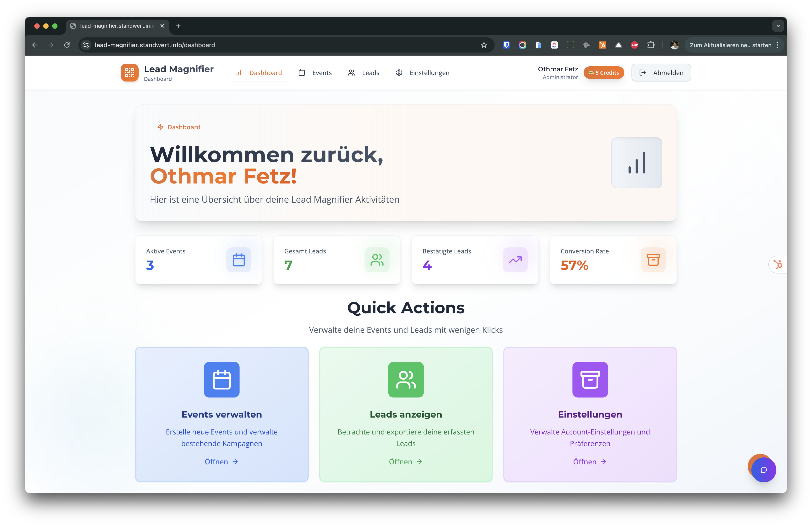The image size is (812, 526).
Task: Open the Einstellungen gear icon
Action: click(399, 73)
